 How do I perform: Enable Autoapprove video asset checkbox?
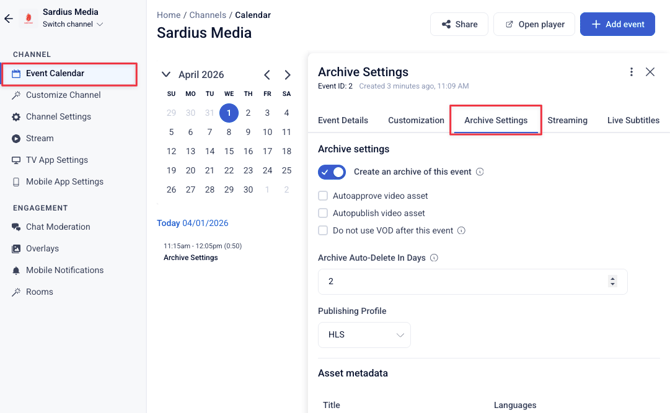tap(323, 196)
